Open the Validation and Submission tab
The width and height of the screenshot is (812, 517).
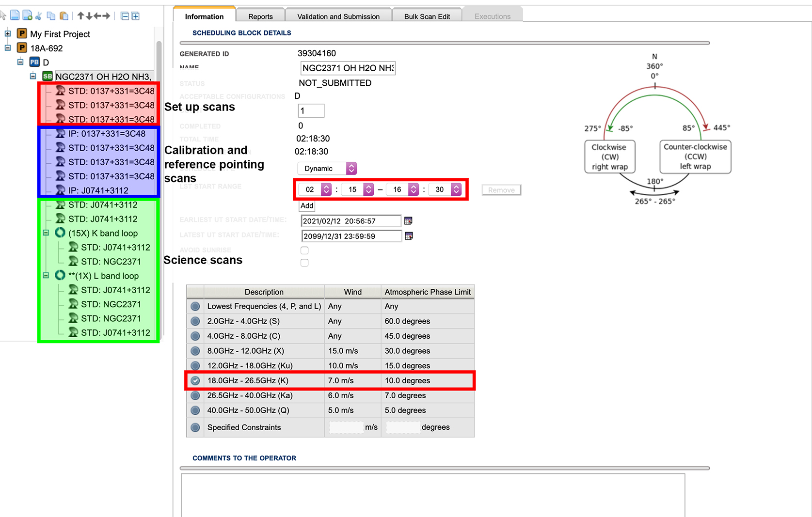click(338, 16)
